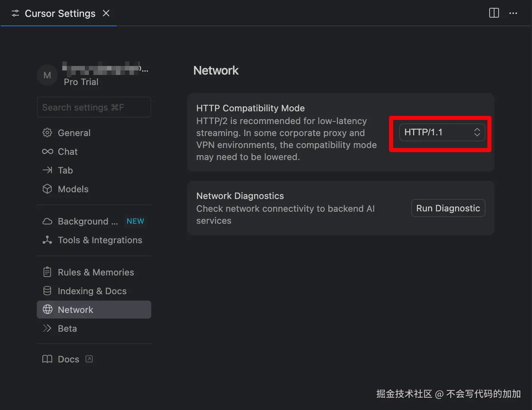Click the Background cloud icon

[47, 221]
